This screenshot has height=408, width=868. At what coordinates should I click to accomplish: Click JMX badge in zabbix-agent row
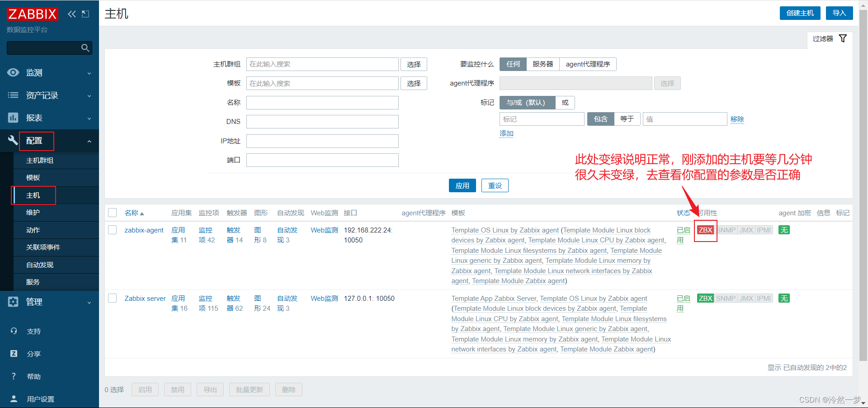[746, 230]
